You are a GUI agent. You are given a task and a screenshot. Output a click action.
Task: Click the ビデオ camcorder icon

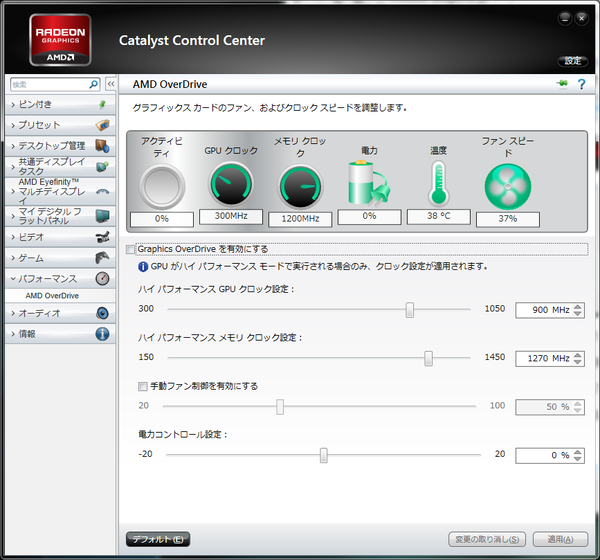click(102, 237)
